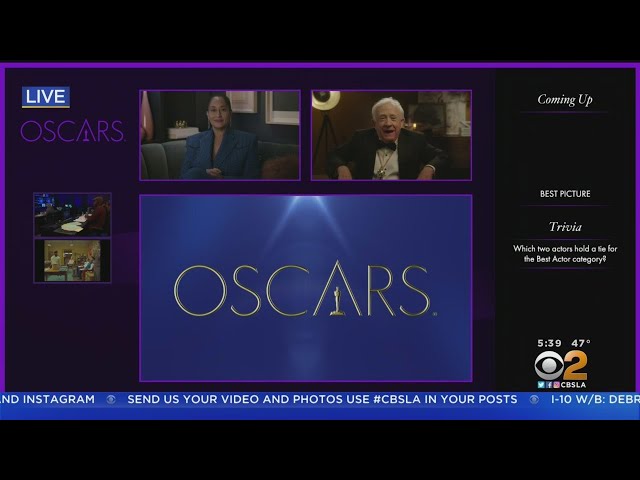Click the 47° temperature reading
This screenshot has width=640, height=480.
click(x=580, y=343)
